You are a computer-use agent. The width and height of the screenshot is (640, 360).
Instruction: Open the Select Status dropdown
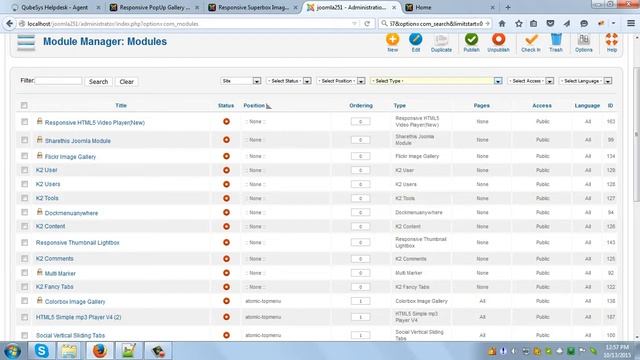(289, 81)
